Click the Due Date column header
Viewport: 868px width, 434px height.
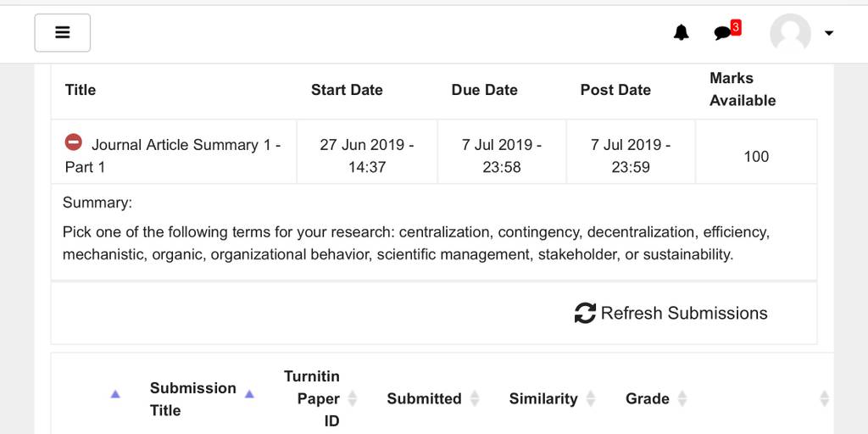click(x=484, y=90)
